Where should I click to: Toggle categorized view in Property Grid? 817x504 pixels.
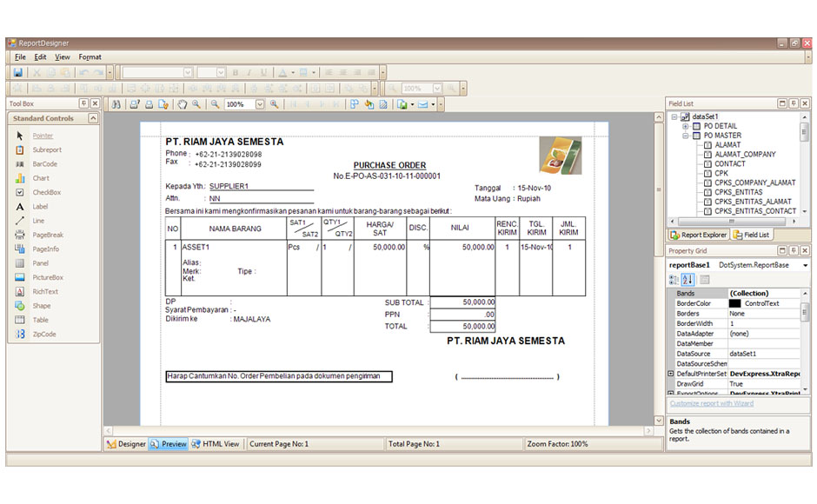674,279
